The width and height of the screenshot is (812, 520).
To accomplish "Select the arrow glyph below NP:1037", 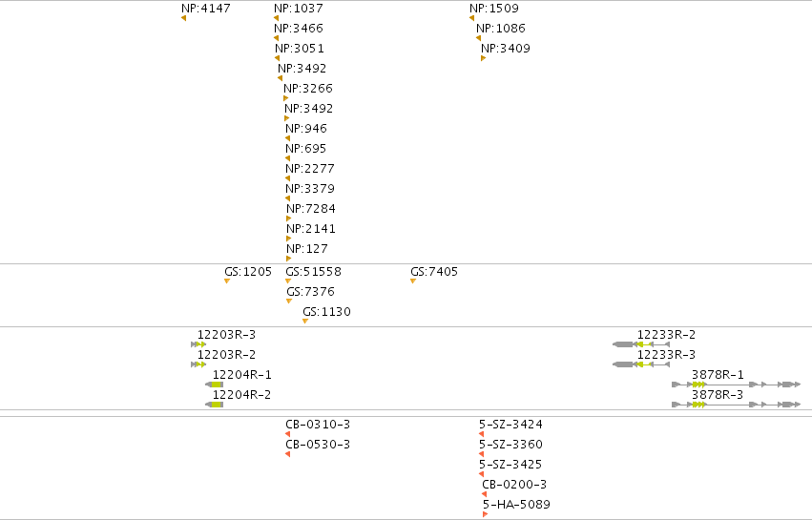I will (x=276, y=18).
